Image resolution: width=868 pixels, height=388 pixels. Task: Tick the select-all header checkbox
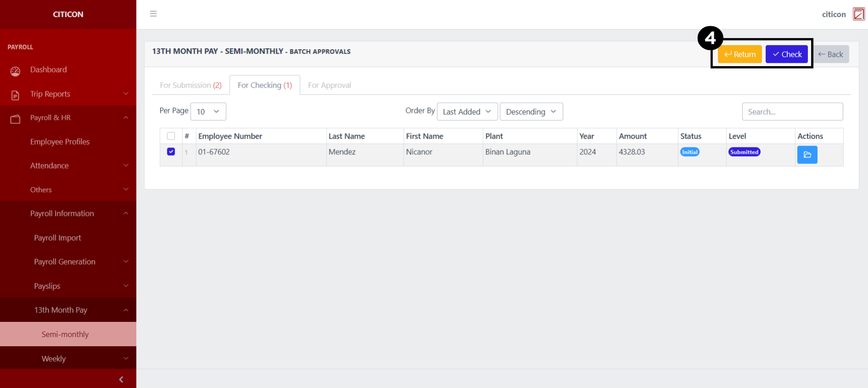tap(171, 136)
